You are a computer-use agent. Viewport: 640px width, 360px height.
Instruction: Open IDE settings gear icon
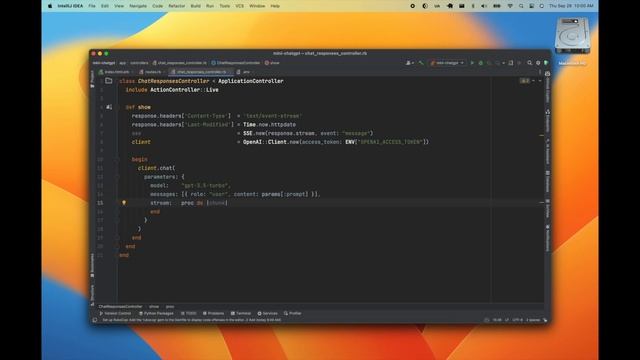538,63
